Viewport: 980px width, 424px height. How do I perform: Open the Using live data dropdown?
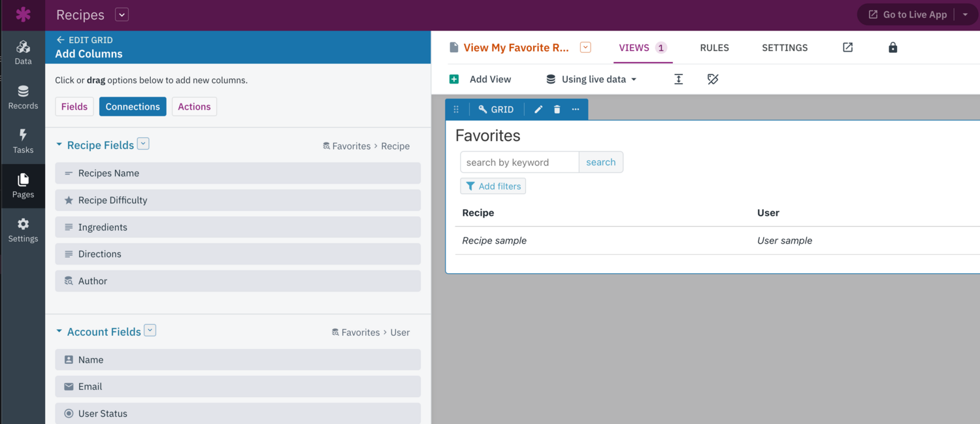(x=590, y=78)
